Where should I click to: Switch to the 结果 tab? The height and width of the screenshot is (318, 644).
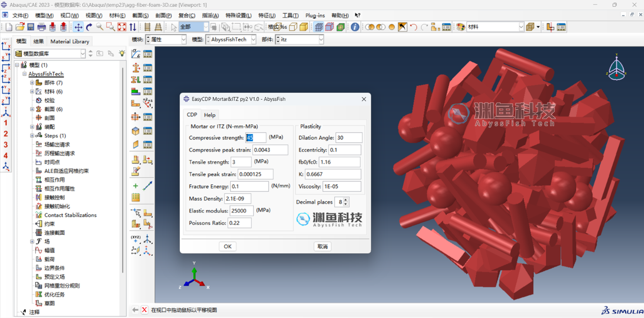click(38, 41)
